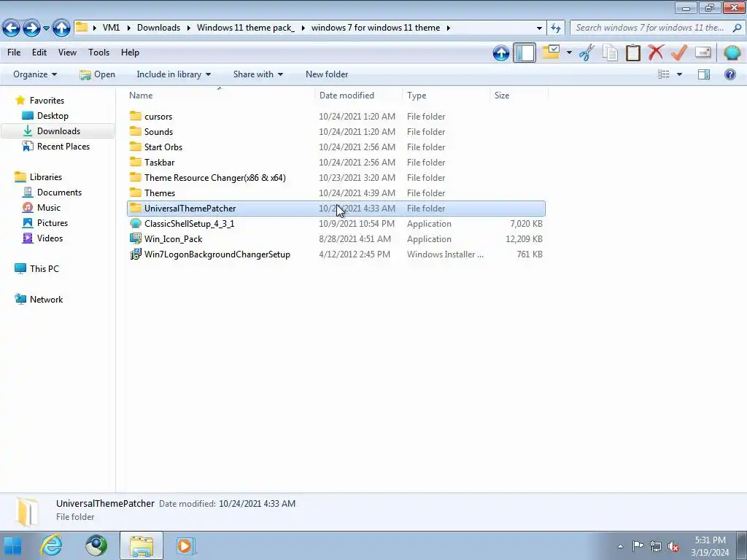Select the cursors folder
The image size is (747, 560).
336,116
